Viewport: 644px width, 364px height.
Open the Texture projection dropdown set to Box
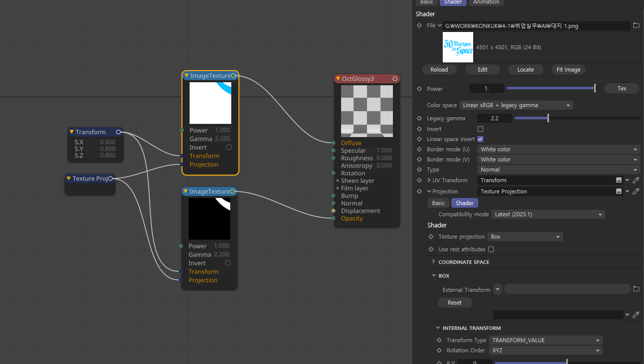pos(525,237)
